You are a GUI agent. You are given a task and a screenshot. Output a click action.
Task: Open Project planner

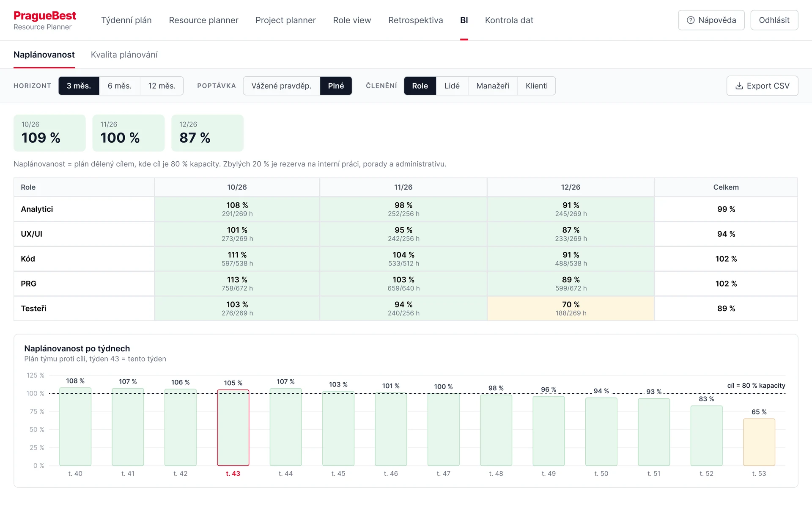coord(285,20)
